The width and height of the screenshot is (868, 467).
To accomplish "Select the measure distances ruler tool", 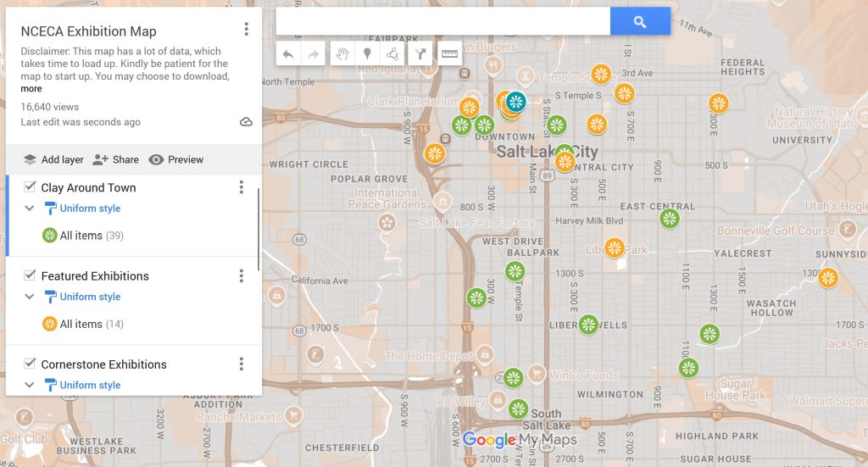I will [449, 54].
